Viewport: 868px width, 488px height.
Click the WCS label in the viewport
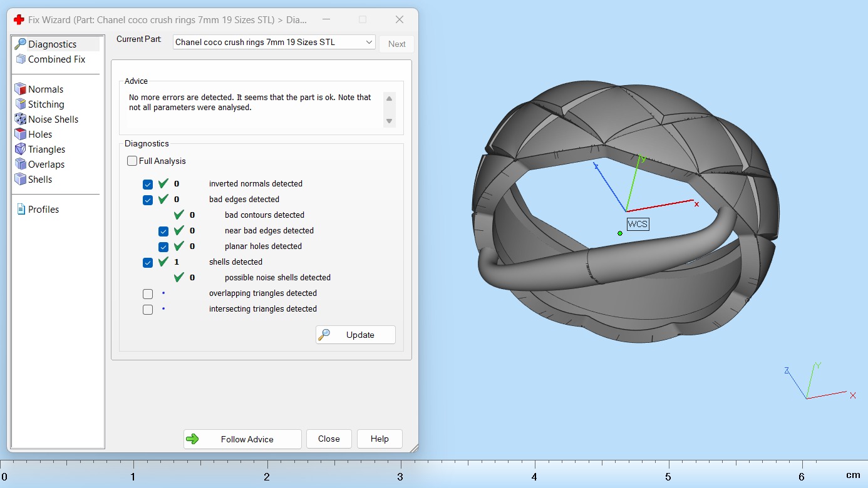(x=638, y=224)
